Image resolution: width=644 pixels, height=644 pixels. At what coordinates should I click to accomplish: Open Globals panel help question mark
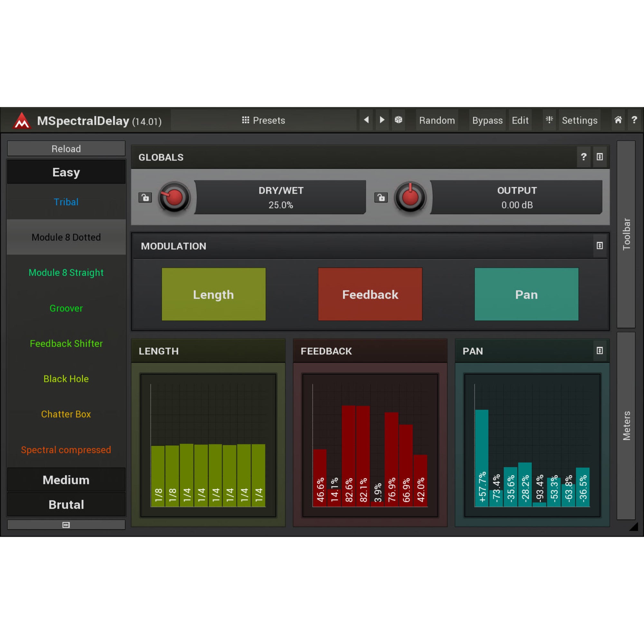point(583,157)
